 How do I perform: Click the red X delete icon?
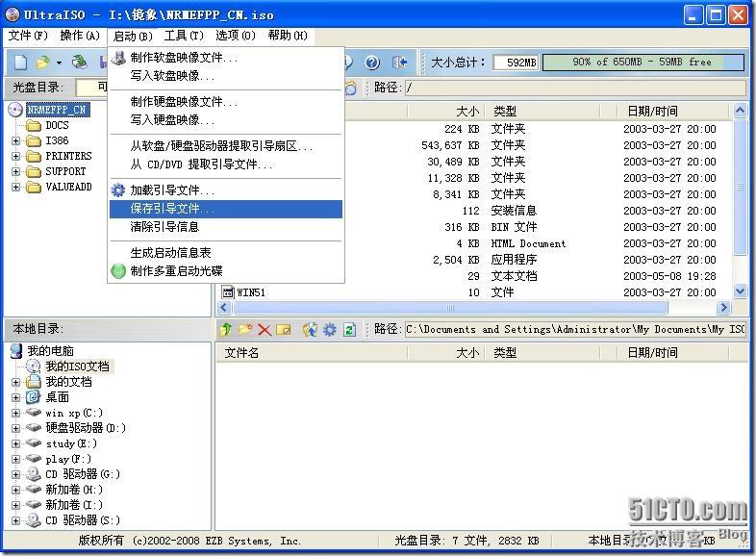tap(265, 330)
